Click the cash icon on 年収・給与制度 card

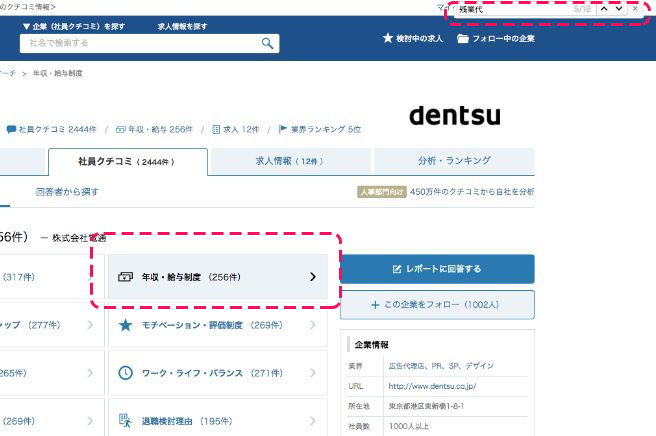(125, 277)
